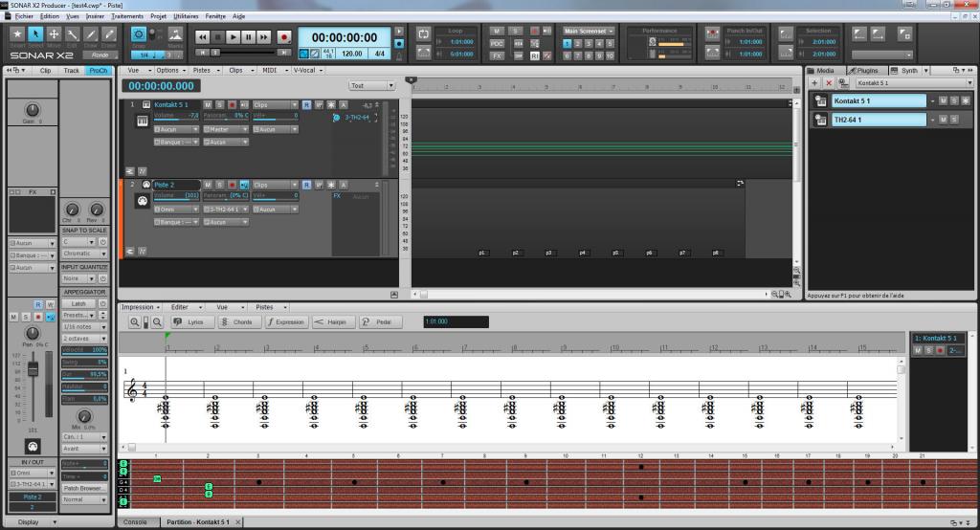Pick the Move tool
The width and height of the screenshot is (980, 530).
(x=54, y=34)
